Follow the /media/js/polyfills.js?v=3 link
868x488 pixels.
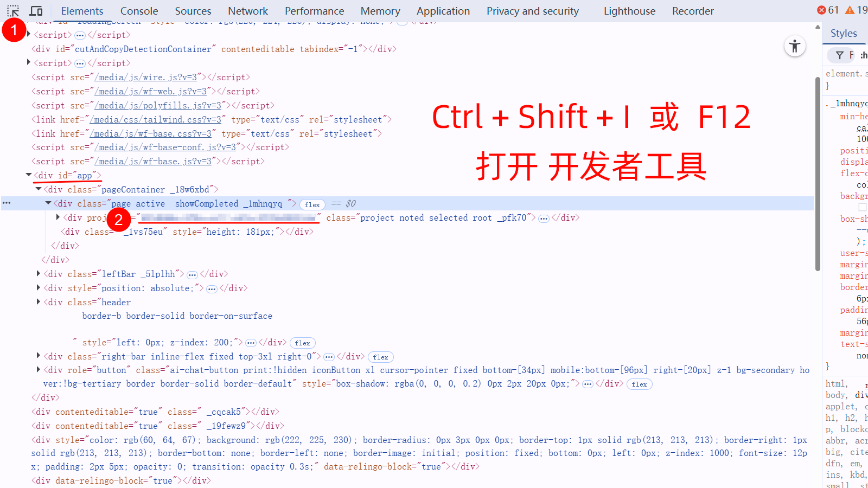[x=158, y=106]
